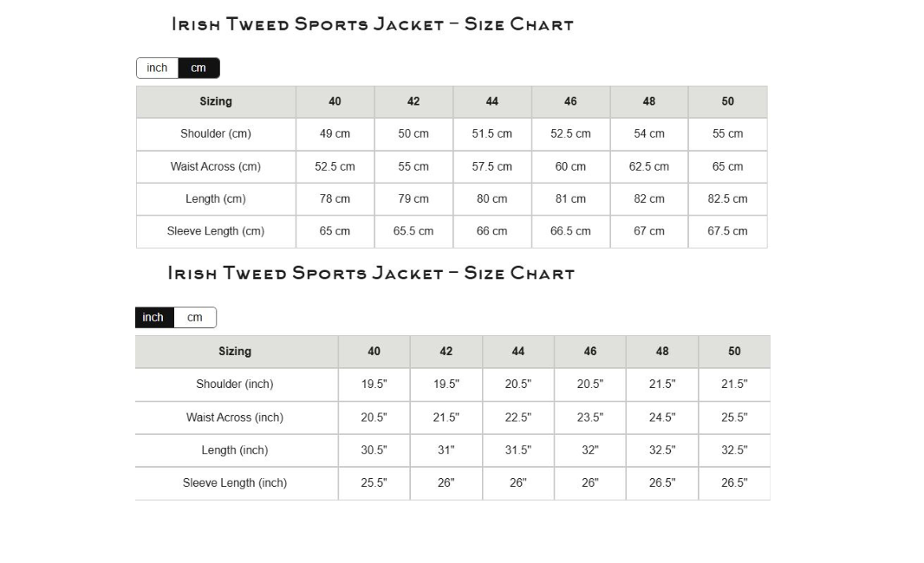Click the active cm toggle above the centimeter table
The width and height of the screenshot is (924, 563).
tap(198, 68)
